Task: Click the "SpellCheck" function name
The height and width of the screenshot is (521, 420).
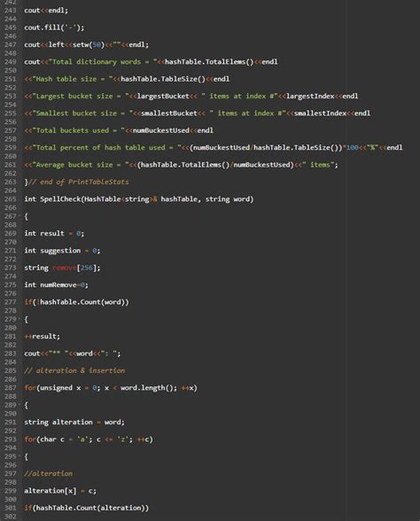Action: point(60,199)
